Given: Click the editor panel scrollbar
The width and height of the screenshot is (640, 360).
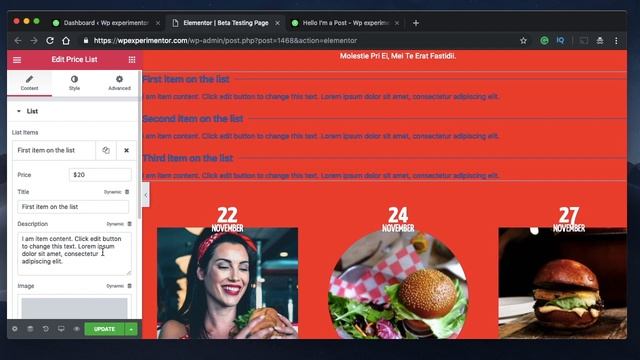Looking at the screenshot, I should click(140, 145).
